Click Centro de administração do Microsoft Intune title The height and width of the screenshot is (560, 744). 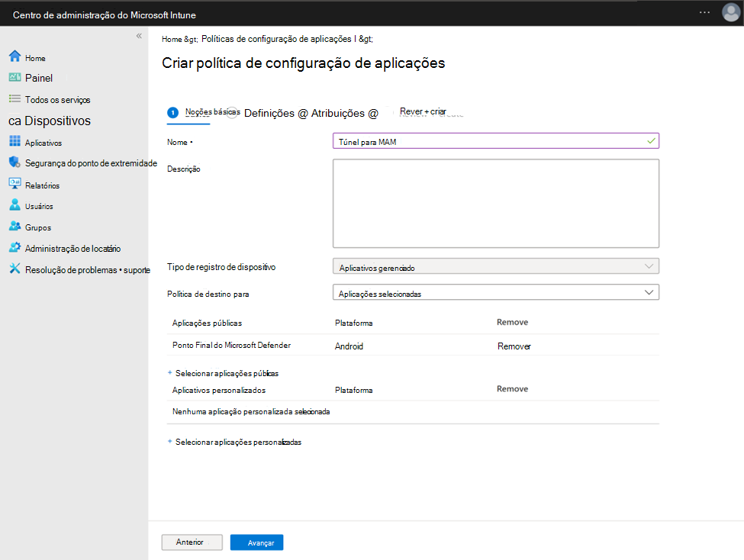(x=105, y=15)
